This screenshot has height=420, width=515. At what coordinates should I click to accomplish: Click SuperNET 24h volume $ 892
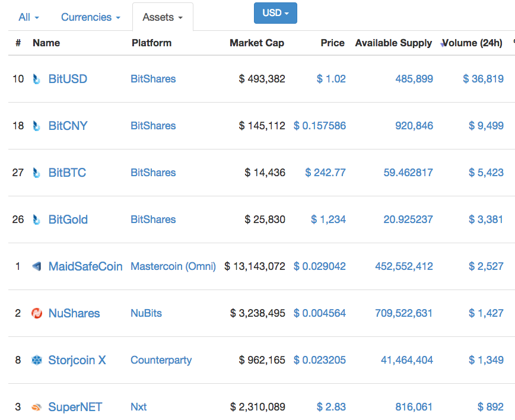coord(490,407)
